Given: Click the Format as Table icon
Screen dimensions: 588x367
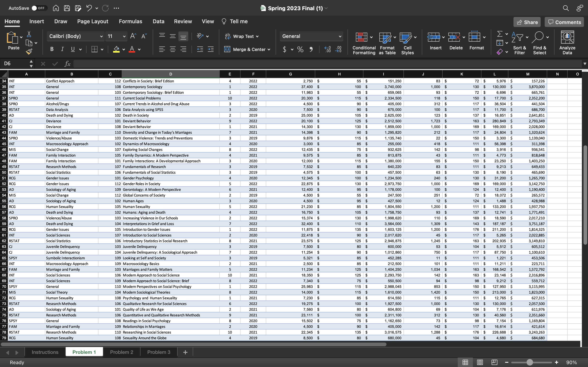Looking at the screenshot, I should coord(386,42).
